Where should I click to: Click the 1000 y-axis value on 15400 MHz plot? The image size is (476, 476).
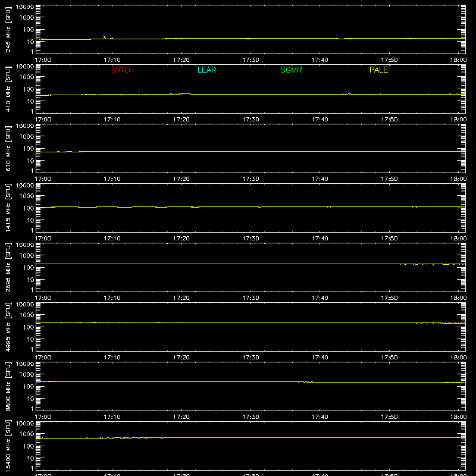pyautogui.click(x=27, y=434)
